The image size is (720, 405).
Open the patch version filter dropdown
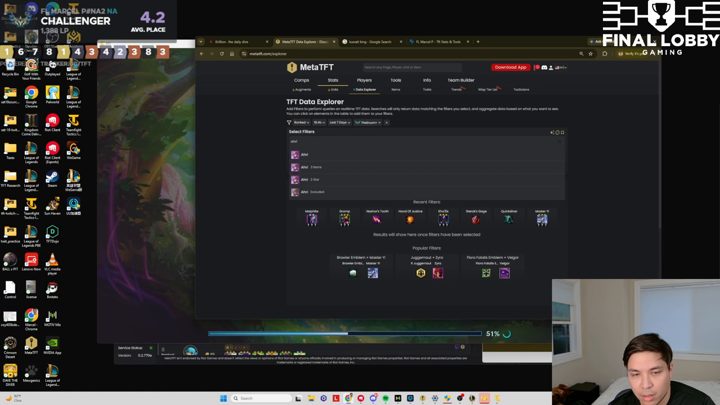[319, 123]
